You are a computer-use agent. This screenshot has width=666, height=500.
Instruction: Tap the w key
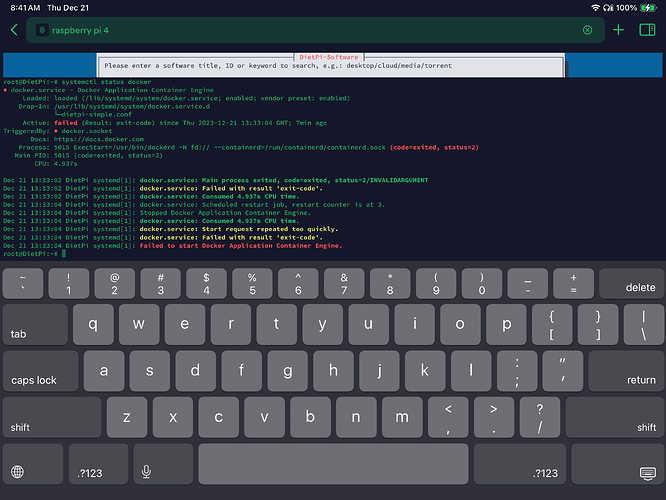(139, 325)
